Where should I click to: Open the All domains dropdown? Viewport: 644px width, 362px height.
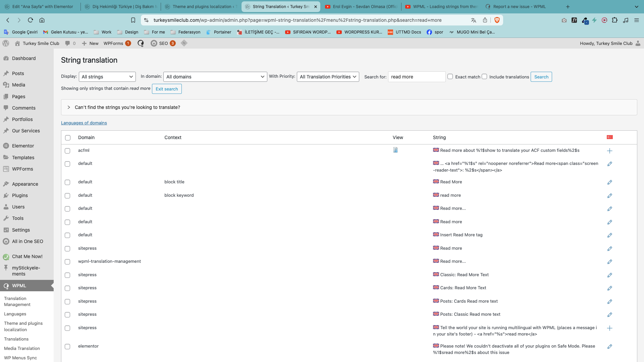tap(215, 77)
